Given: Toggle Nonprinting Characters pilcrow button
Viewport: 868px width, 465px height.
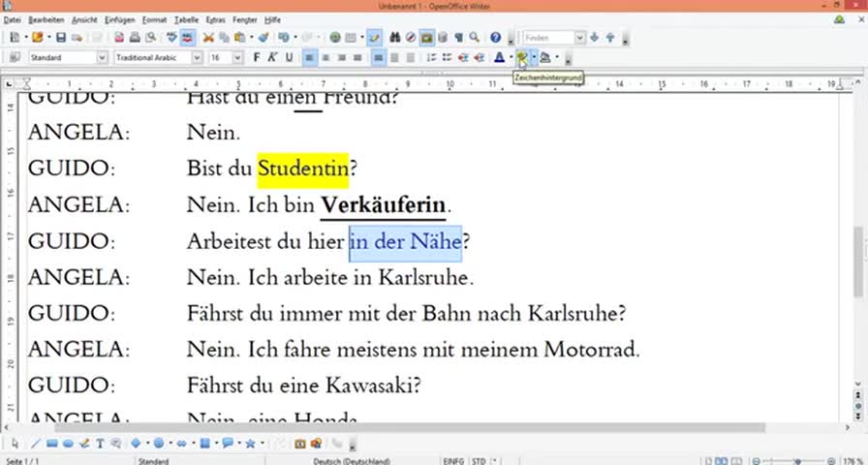Looking at the screenshot, I should coord(458,38).
